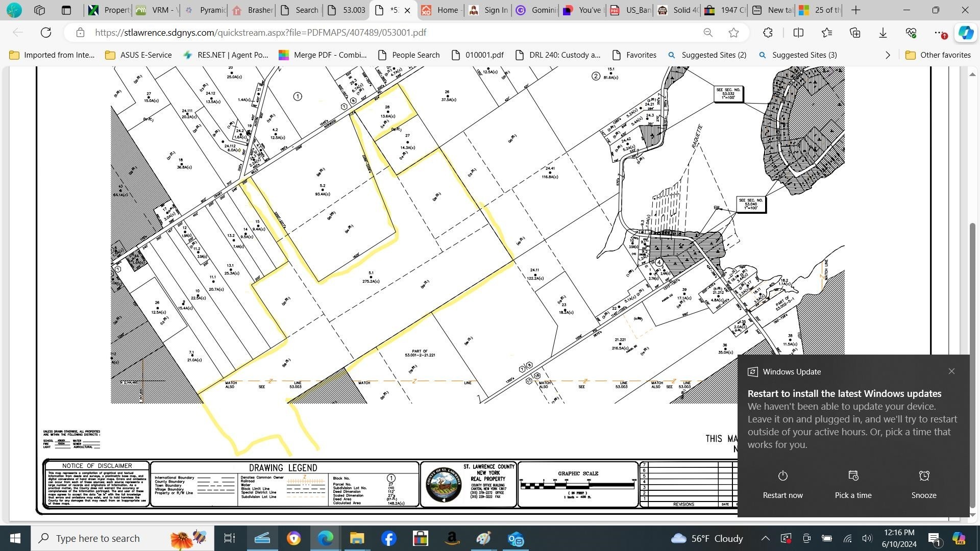Switch to the Pyramid tab
Image resolution: width=980 pixels, height=551 pixels.
tap(205, 10)
